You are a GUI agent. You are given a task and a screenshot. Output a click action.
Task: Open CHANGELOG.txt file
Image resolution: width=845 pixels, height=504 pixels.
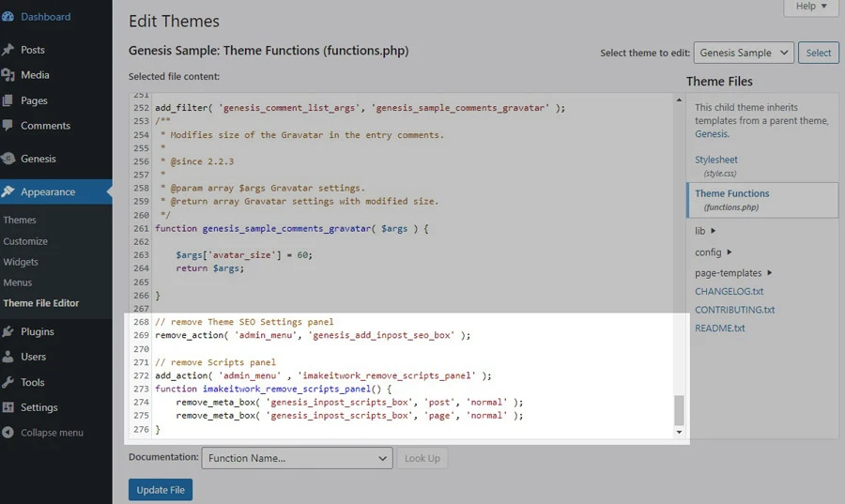click(x=730, y=291)
